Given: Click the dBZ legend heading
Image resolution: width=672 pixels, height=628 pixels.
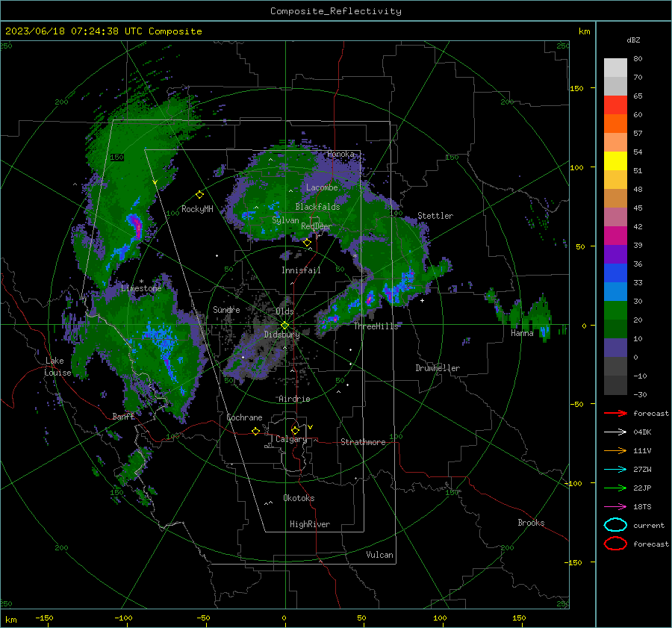Looking at the screenshot, I should [633, 40].
